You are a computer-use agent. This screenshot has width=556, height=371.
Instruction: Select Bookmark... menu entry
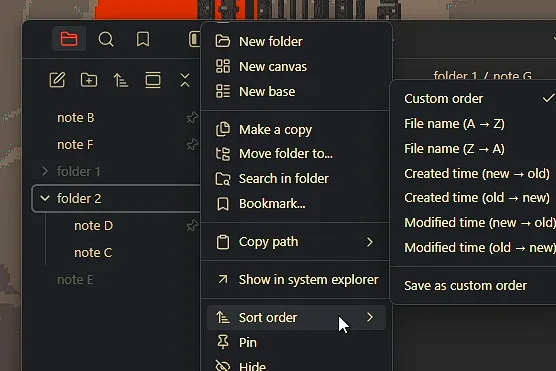tap(296, 204)
